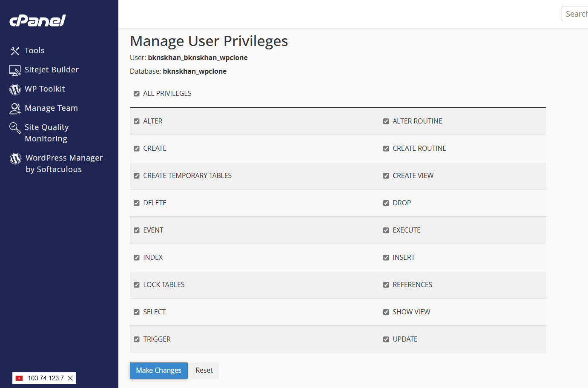Toggle the ALL PRIVILEGES checkbox
Image resolution: width=588 pixels, height=388 pixels.
(137, 94)
